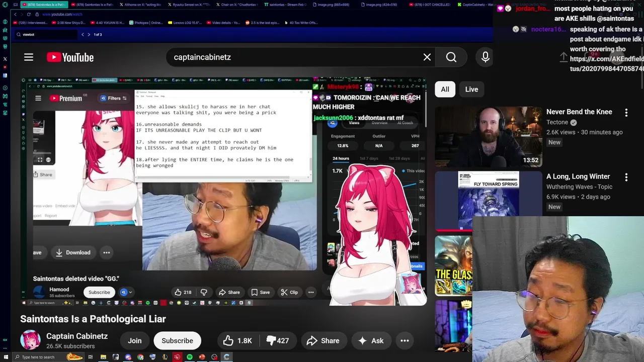Dislike the embedded Hamood video
The image size is (644, 362).
(204, 292)
